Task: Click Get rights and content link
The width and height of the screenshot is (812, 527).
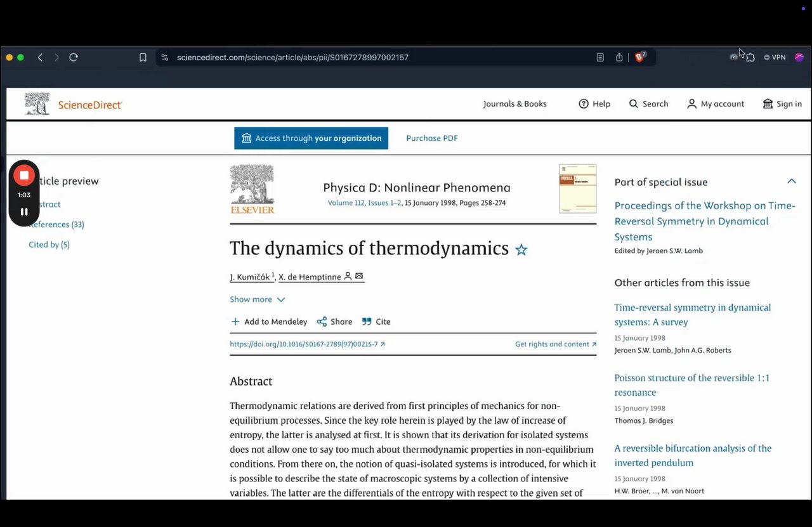Action: [556, 344]
